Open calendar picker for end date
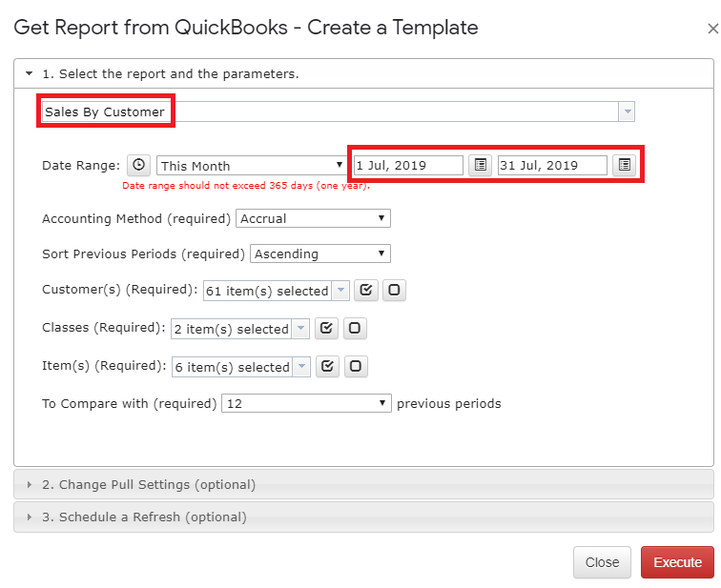 click(x=624, y=165)
